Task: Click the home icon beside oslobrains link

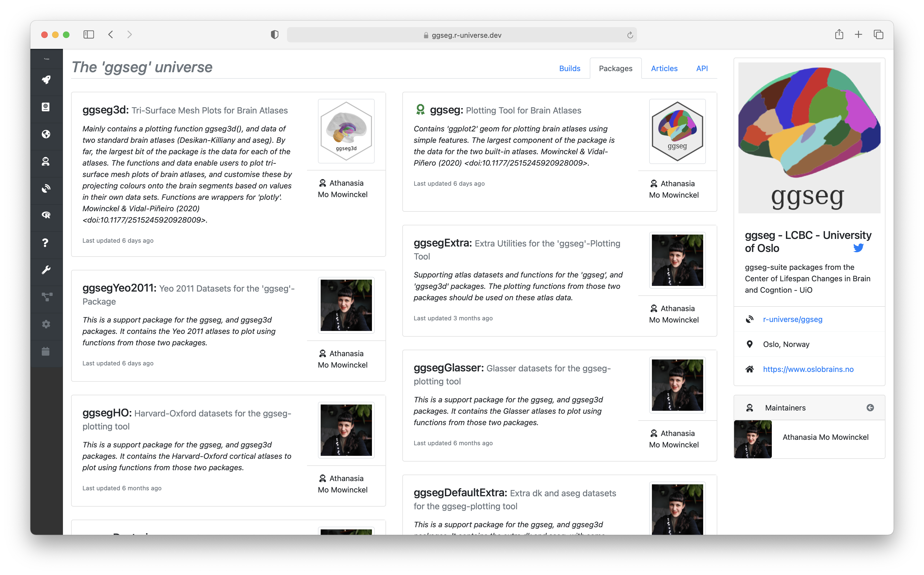Action: [x=749, y=369]
